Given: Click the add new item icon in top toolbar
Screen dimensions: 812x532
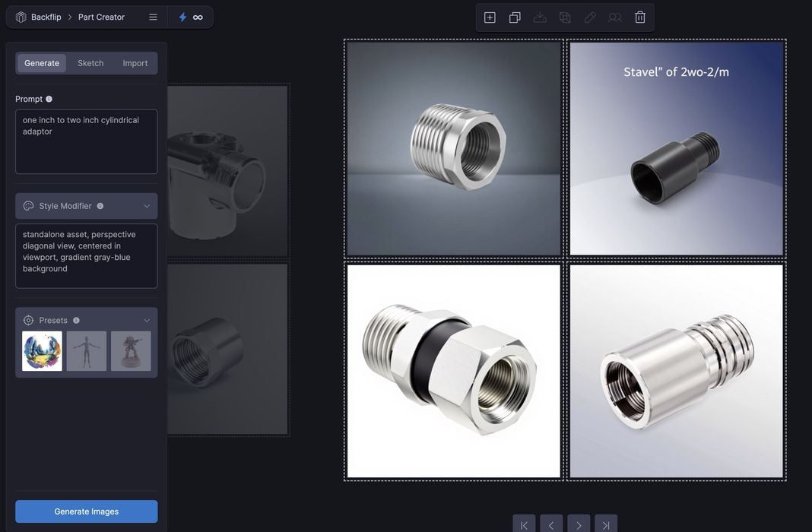Looking at the screenshot, I should click(490, 17).
